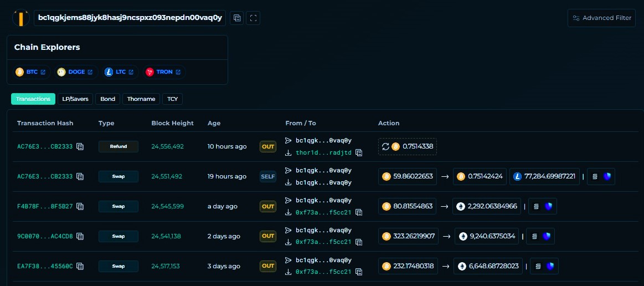This screenshot has height=286, width=644.
Task: Copy hash 9C0070...AC4CD8
Action: [80, 236]
